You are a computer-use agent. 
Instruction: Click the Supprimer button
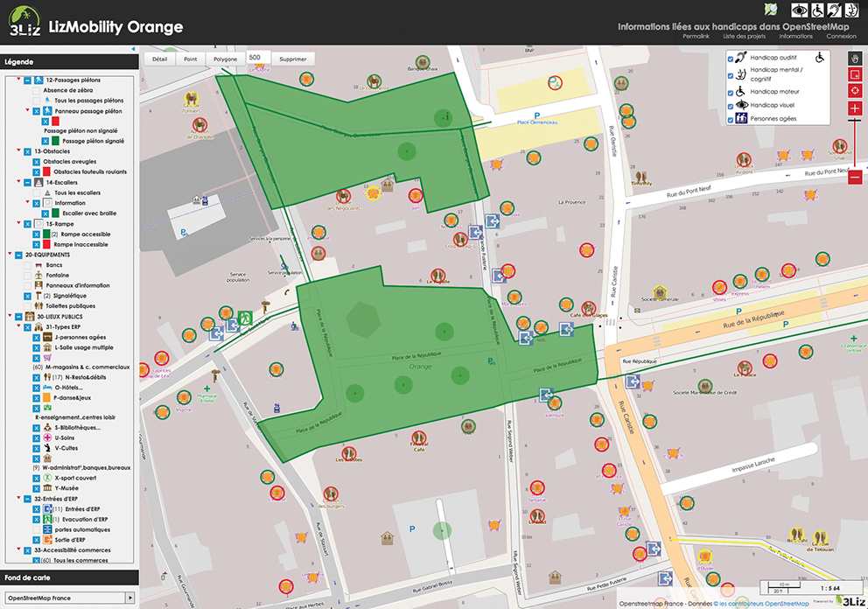tap(293, 59)
